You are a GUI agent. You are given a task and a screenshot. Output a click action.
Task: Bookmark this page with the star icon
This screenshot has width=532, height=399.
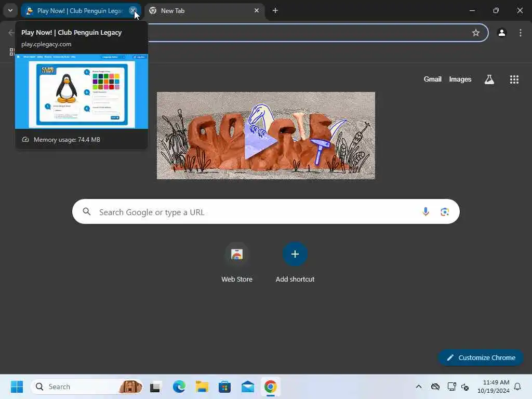tap(476, 33)
